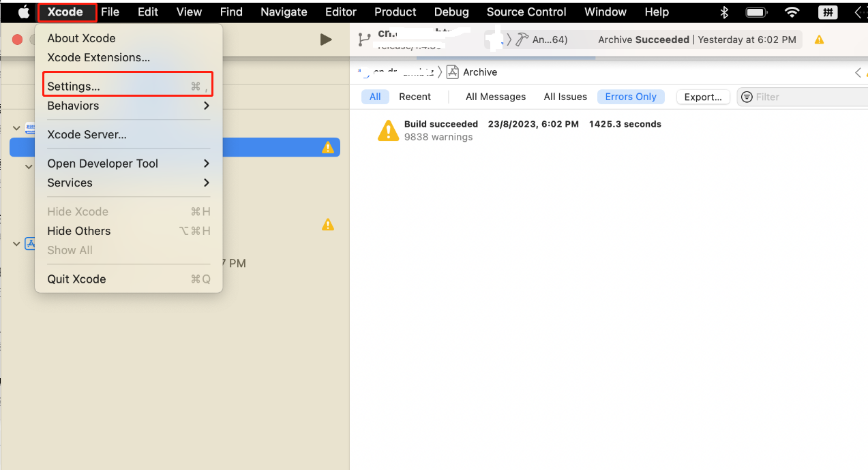The width and height of the screenshot is (868, 470).
Task: Enable the All Issues filter
Action: click(x=565, y=97)
